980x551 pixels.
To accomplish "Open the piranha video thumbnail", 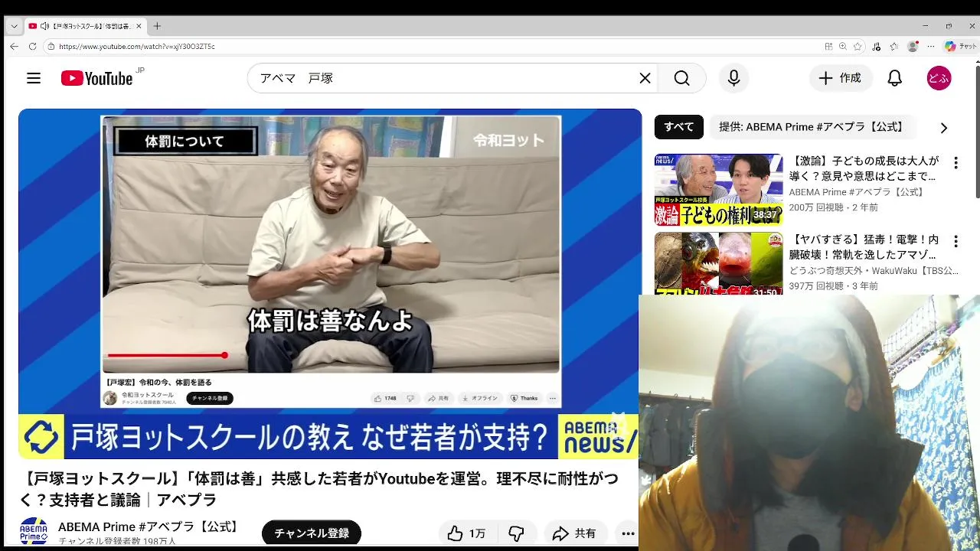I will (x=718, y=263).
